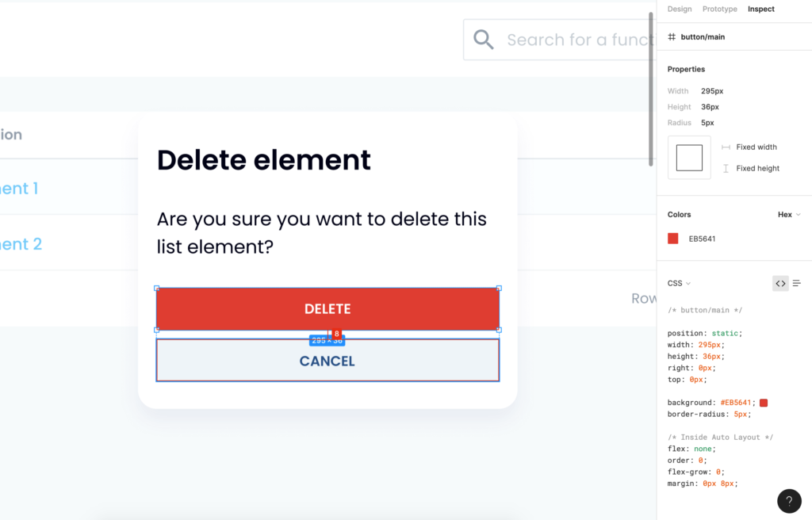Switch to the Prototype tab
This screenshot has width=812, height=520.
(719, 10)
